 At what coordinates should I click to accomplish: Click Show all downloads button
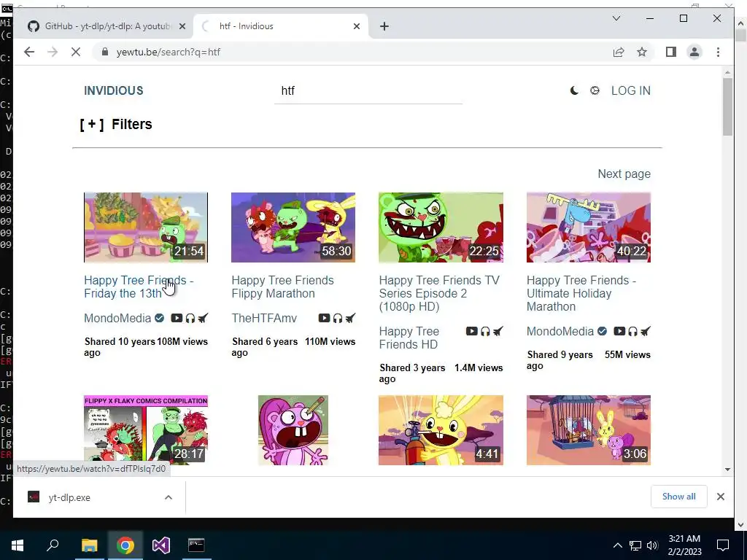point(679,496)
